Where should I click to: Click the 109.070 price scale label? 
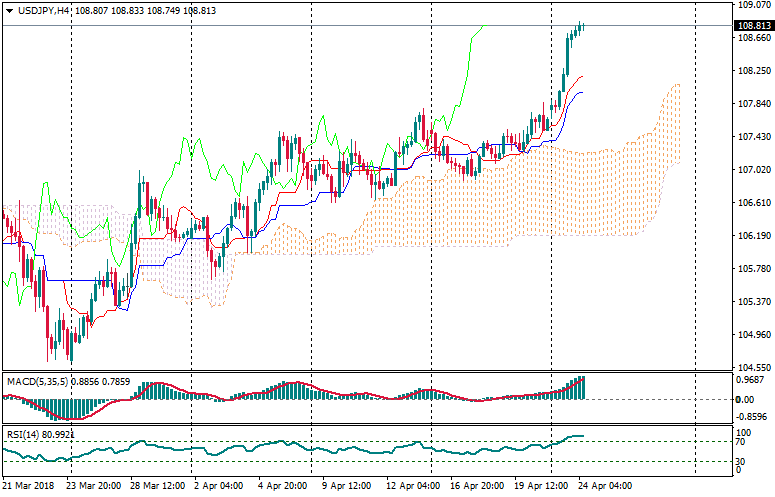point(750,5)
